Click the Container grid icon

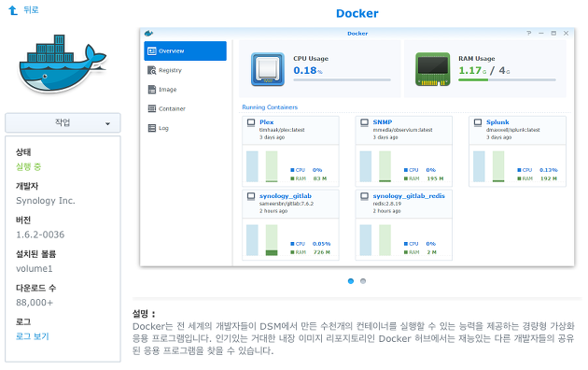click(151, 108)
